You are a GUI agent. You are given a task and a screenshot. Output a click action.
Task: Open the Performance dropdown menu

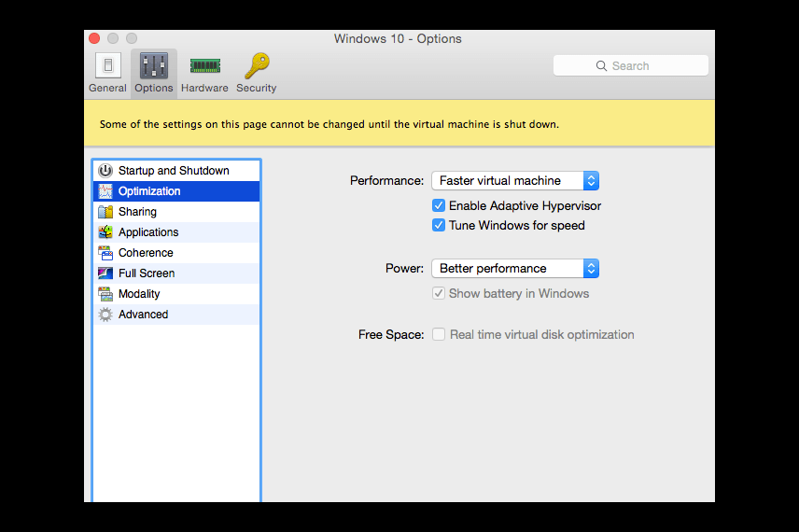(x=515, y=180)
